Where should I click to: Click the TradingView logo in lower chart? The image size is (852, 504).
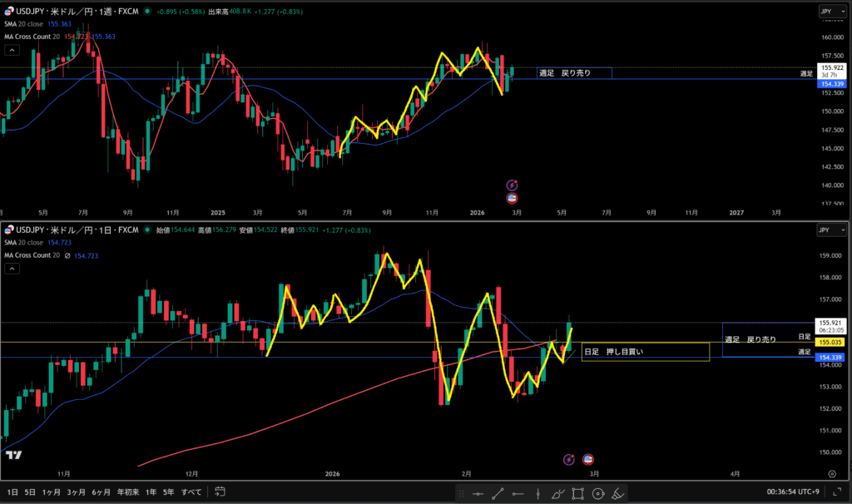13,455
